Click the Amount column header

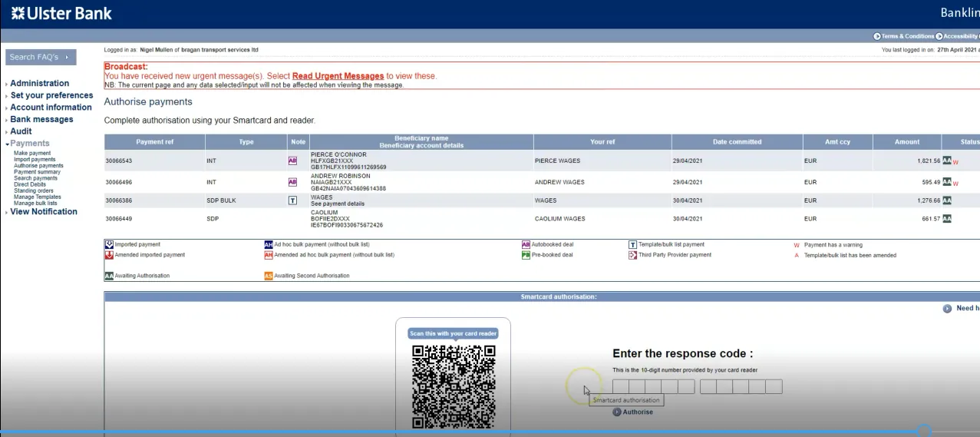[x=906, y=142]
